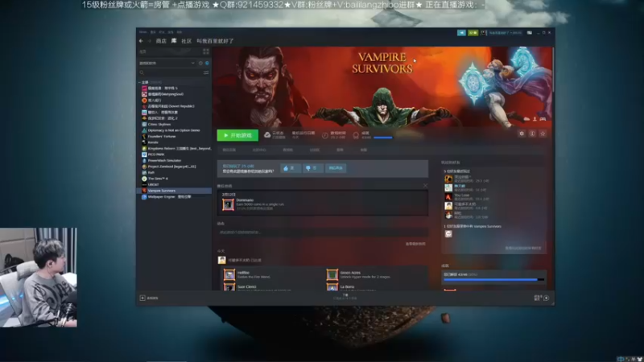The image size is (644, 362).
Task: Open the Hellfire achievement icon
Action: tap(229, 274)
